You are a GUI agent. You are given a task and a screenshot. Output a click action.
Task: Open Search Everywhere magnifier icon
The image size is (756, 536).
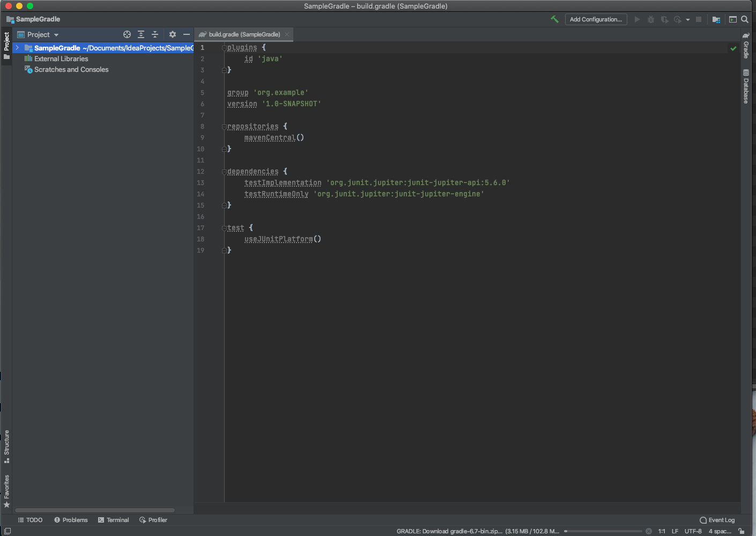click(745, 19)
